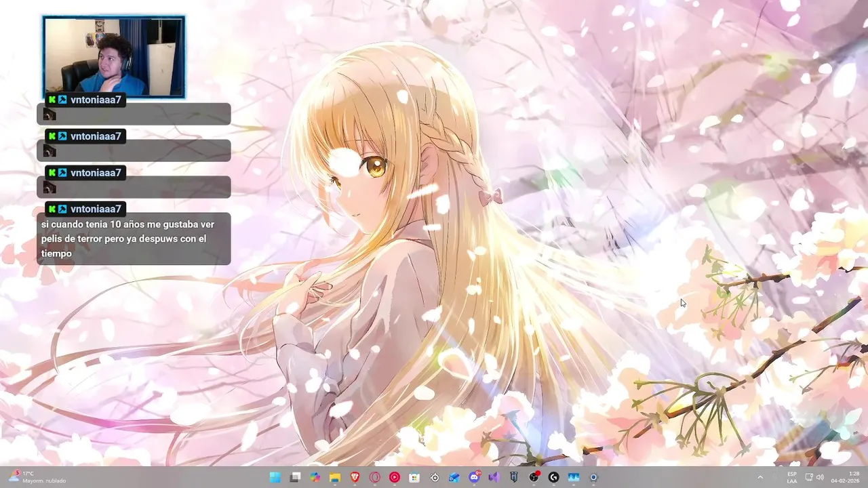Click the chat message about 'pelis de terror'
This screenshot has height=488, width=868.
tap(134, 239)
